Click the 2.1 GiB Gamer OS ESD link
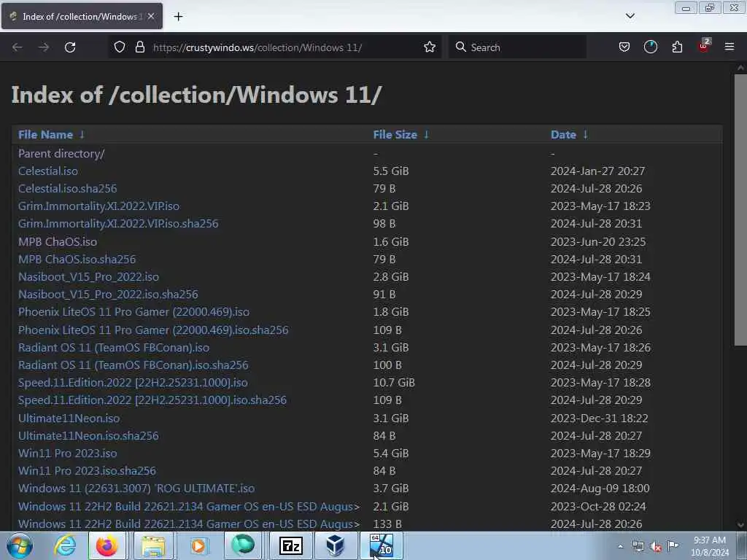The height and width of the screenshot is (560, 747). coord(189,507)
